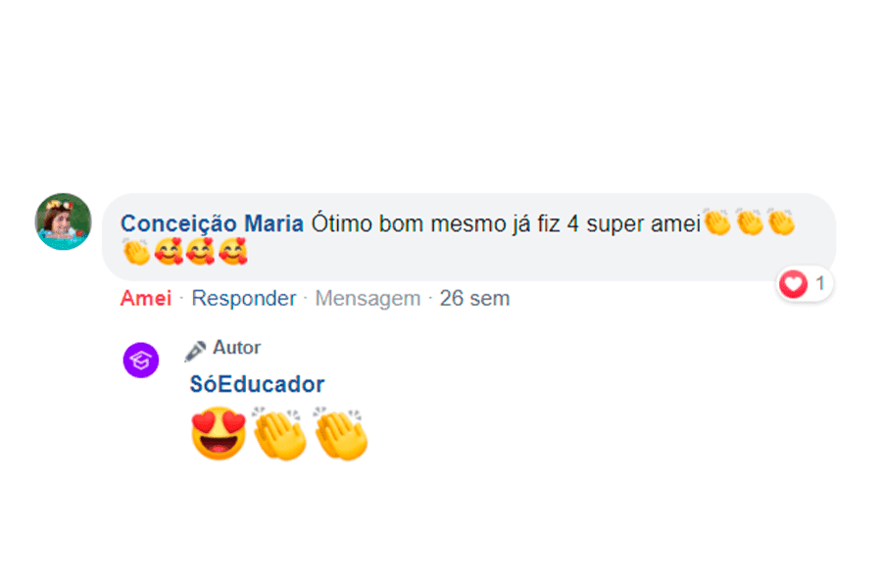Click the last clapping emoji on comment's first line
882x588 pixels.
[x=781, y=223]
